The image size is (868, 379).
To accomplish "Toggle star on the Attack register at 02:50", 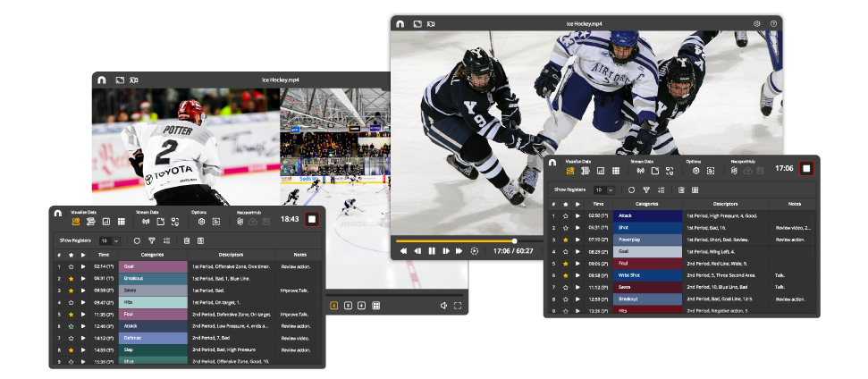I will tap(565, 215).
